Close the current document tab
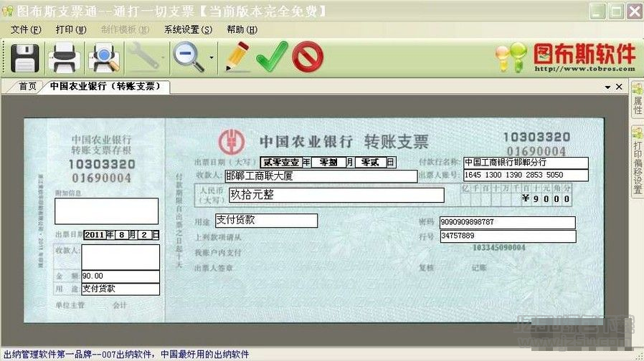Image resolution: width=644 pixels, height=361 pixels. pos(619,87)
